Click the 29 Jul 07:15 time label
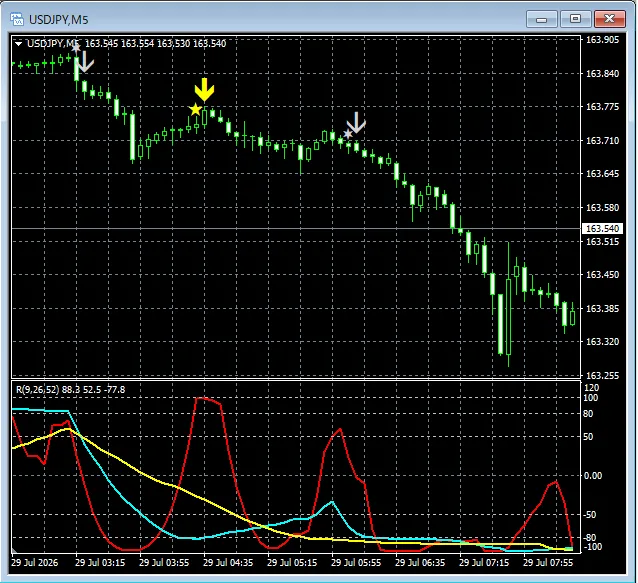The width and height of the screenshot is (638, 583). click(x=484, y=562)
